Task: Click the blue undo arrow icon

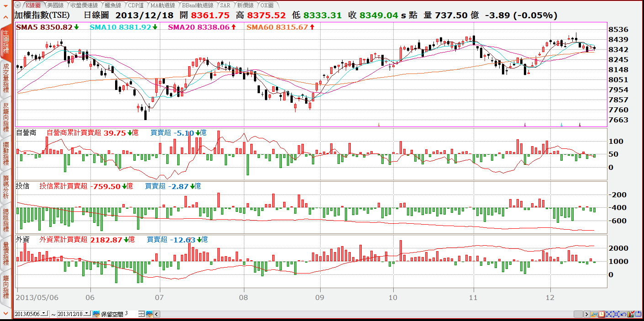Action: pos(623,314)
